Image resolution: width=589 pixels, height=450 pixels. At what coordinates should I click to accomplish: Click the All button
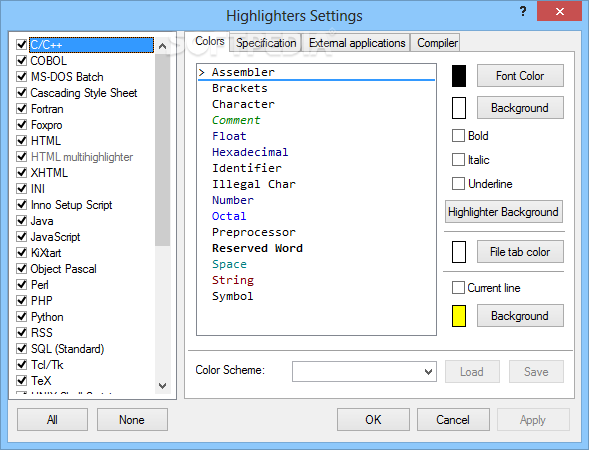coord(52,420)
